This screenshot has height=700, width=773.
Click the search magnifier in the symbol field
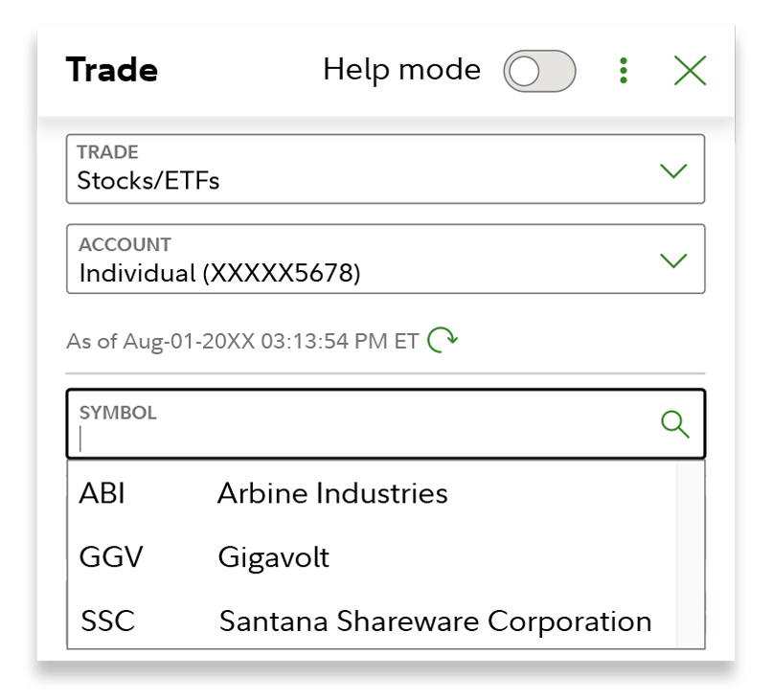click(x=676, y=424)
